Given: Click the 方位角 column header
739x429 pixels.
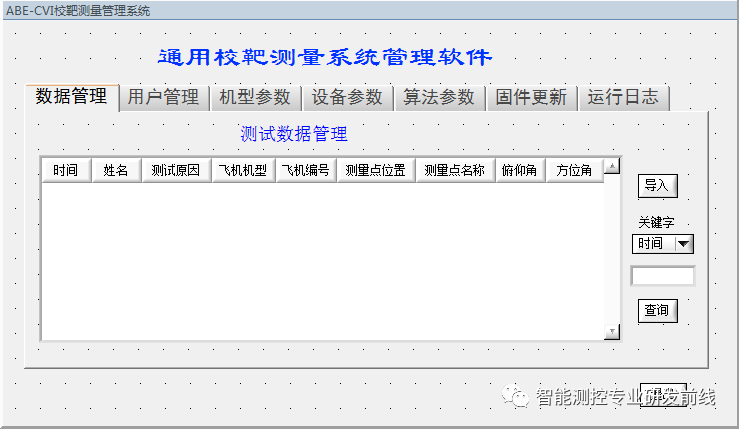Looking at the screenshot, I should (x=575, y=170).
